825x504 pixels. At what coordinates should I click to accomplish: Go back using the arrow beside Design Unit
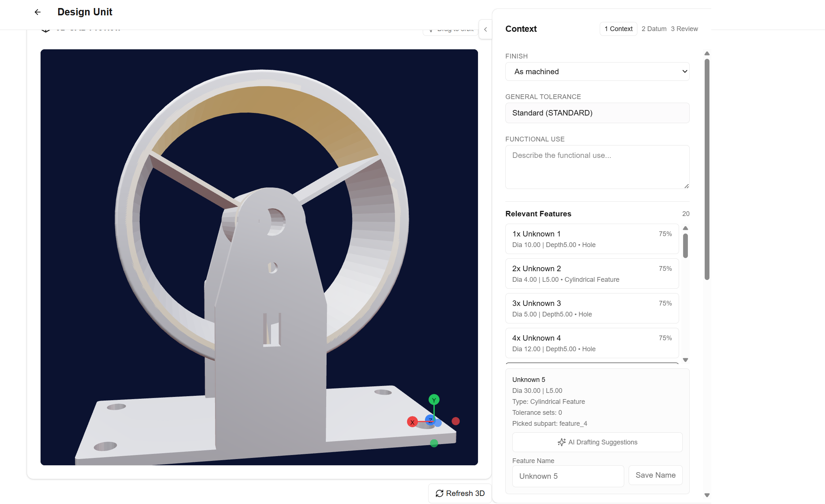pyautogui.click(x=37, y=12)
